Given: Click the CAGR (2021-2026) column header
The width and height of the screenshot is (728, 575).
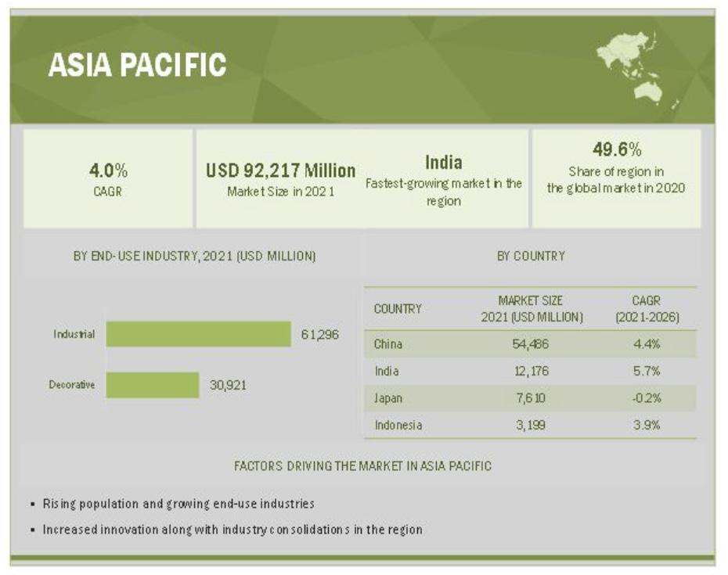Looking at the screenshot, I should [647, 308].
